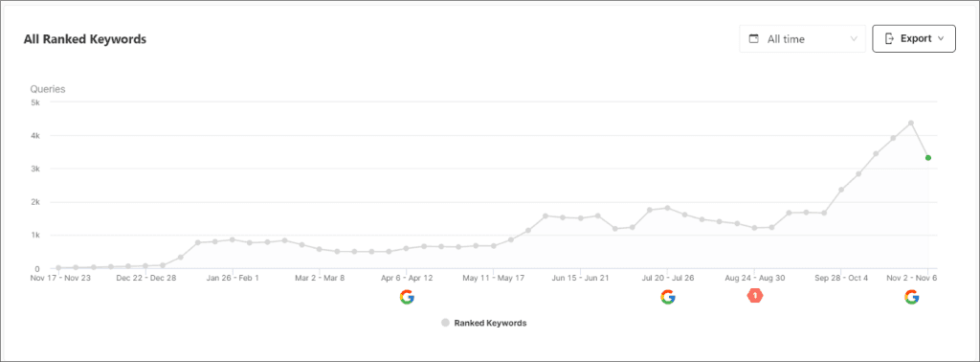Click the Jun 15 - Jun 21 axis label
Screen dimensions: 980x362
click(x=581, y=279)
